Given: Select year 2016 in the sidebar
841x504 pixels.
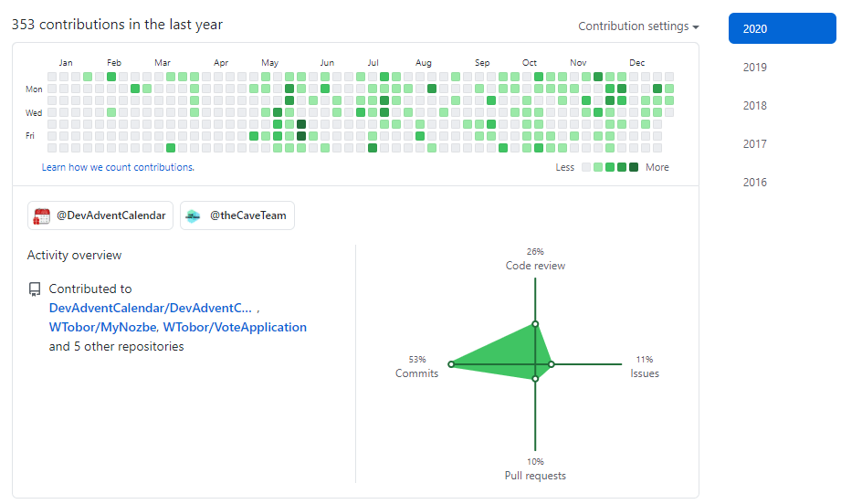Looking at the screenshot, I should [x=754, y=183].
